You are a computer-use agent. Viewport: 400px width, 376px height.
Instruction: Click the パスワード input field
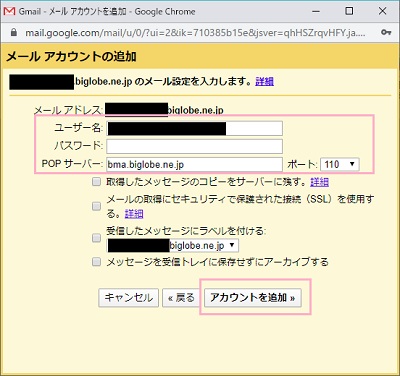tap(194, 146)
